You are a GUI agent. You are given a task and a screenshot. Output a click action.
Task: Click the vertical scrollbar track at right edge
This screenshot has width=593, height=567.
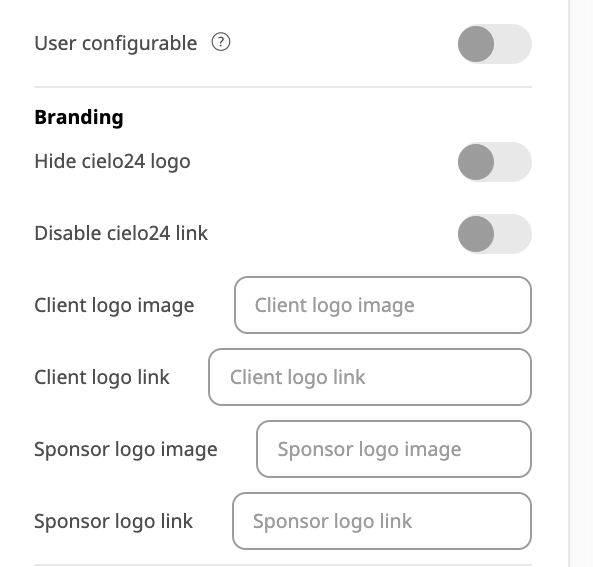[581, 284]
